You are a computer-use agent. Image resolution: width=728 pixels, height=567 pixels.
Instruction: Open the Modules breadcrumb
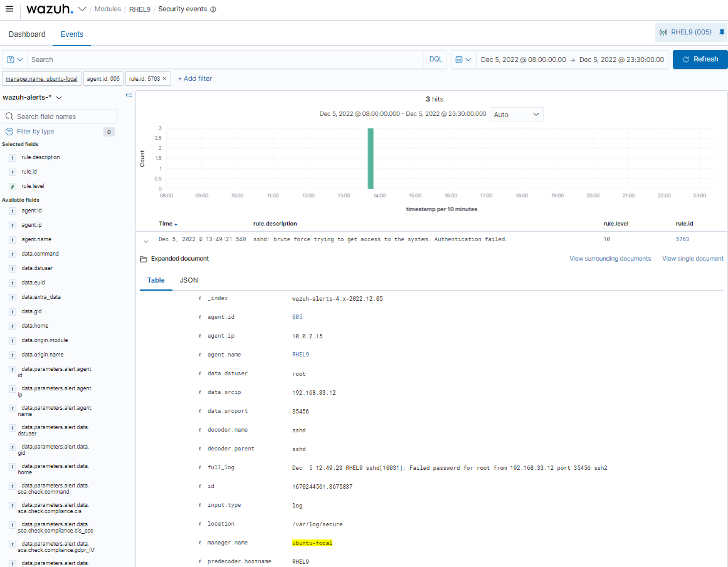coord(108,9)
